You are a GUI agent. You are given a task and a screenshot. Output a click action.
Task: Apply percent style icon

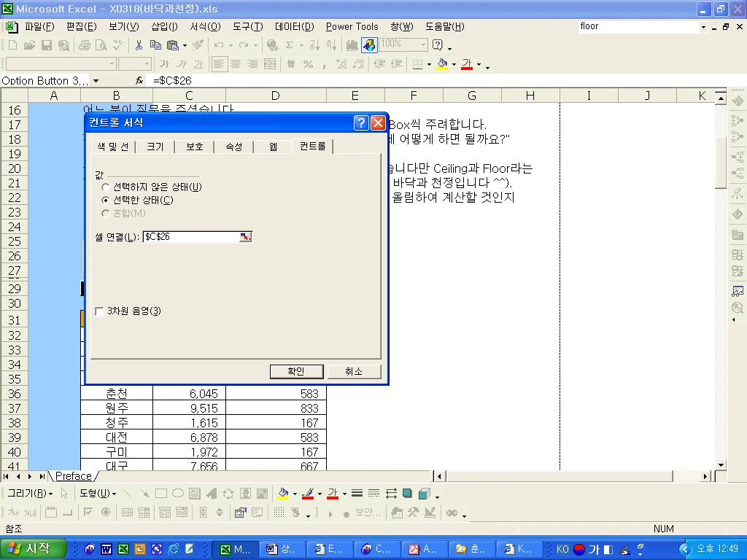(308, 64)
